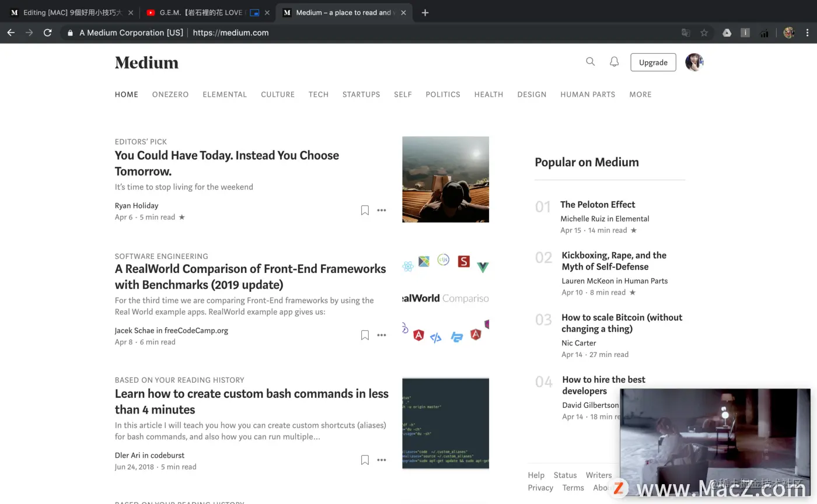
Task: Click the Help footer link
Action: 536,475
